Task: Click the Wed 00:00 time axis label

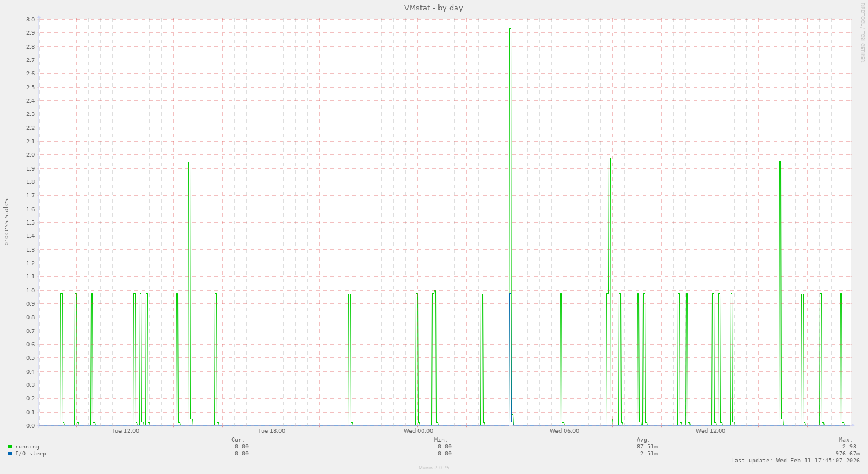Action: (x=418, y=431)
